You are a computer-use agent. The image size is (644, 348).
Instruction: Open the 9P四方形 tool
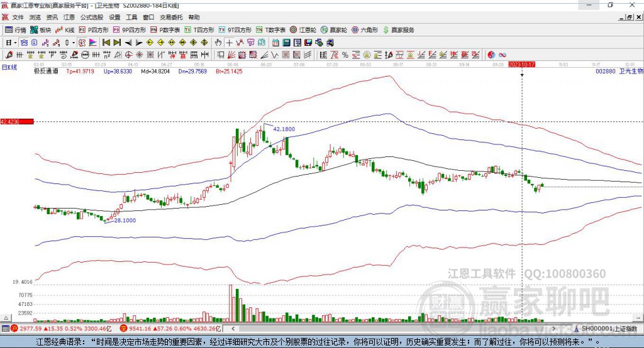tap(130, 30)
